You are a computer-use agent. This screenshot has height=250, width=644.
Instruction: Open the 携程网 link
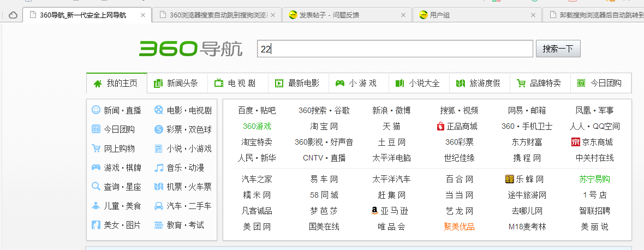coord(527,158)
